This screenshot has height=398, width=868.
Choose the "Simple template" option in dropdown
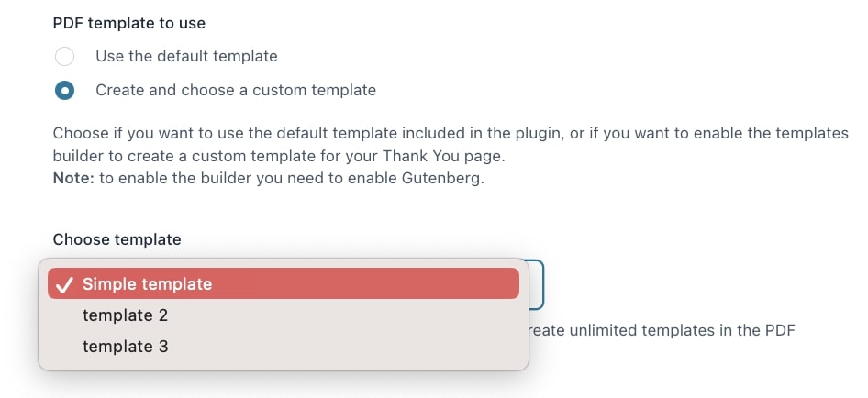[284, 284]
